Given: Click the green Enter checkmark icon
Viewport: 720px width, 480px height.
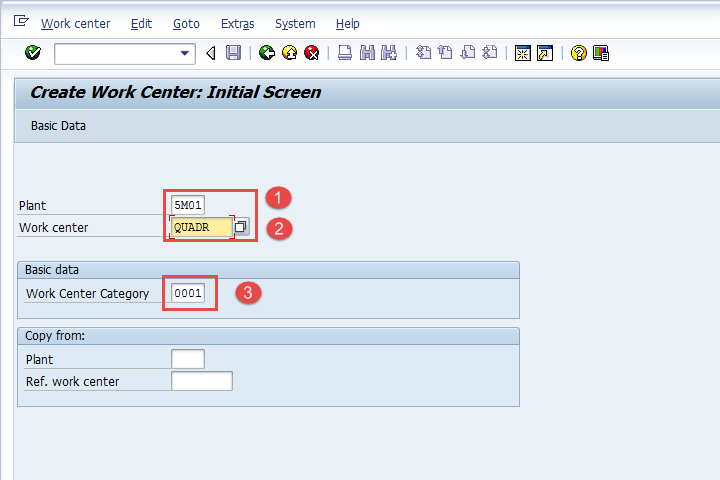Looking at the screenshot, I should [33, 53].
